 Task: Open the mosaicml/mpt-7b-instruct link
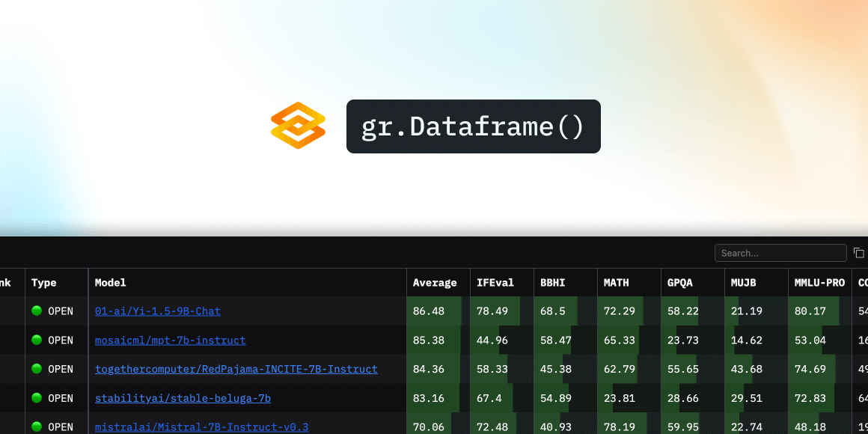pyautogui.click(x=170, y=340)
